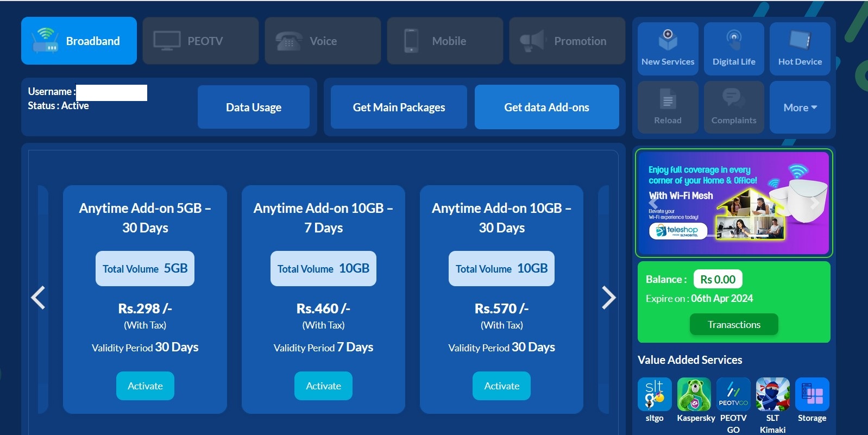Click the PEOTV television icon
868x435 pixels.
(167, 41)
